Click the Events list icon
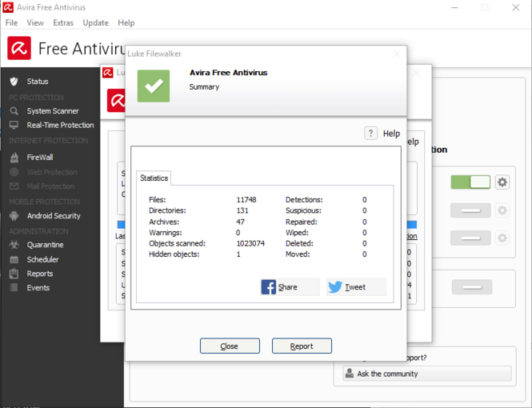Image resolution: width=532 pixels, height=408 pixels. (14, 288)
